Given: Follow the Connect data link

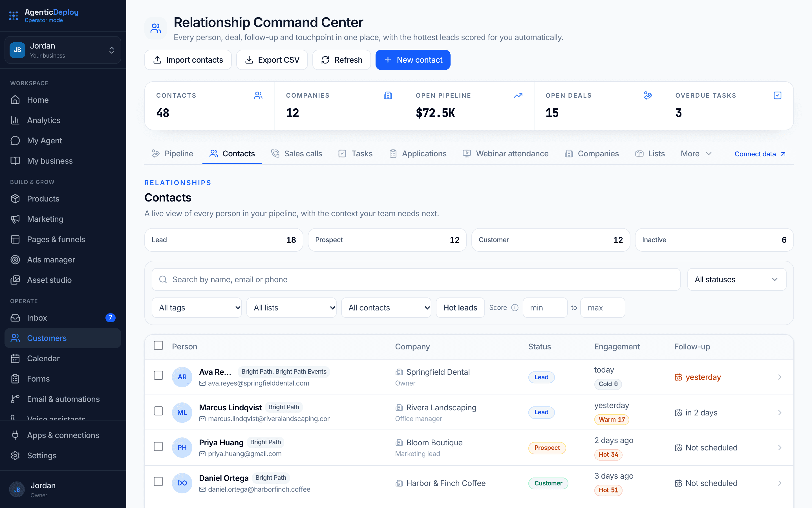Looking at the screenshot, I should tap(760, 154).
